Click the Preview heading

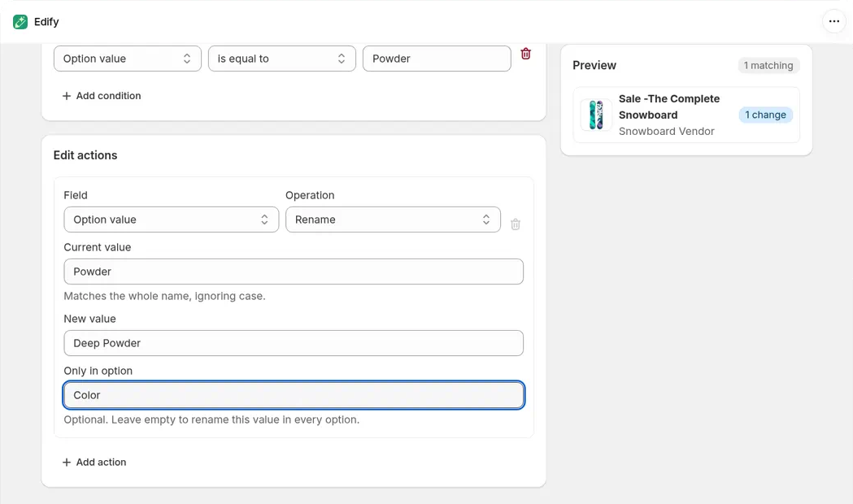[x=594, y=65]
